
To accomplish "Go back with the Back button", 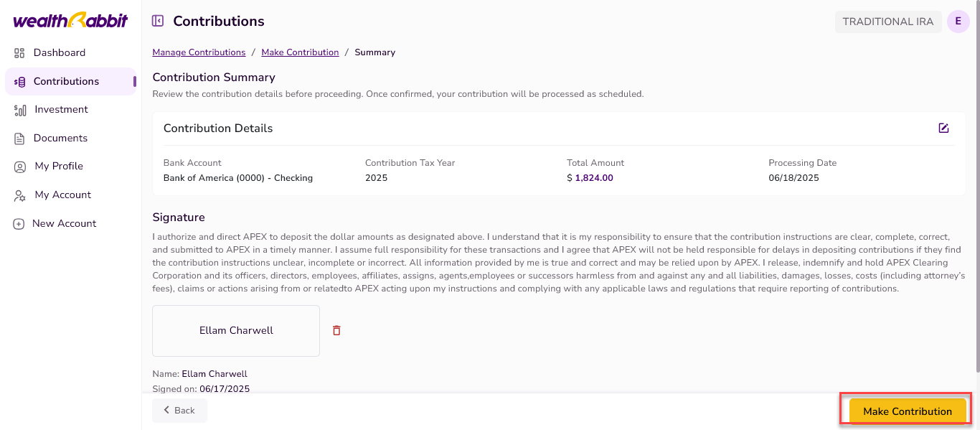I will click(x=179, y=411).
